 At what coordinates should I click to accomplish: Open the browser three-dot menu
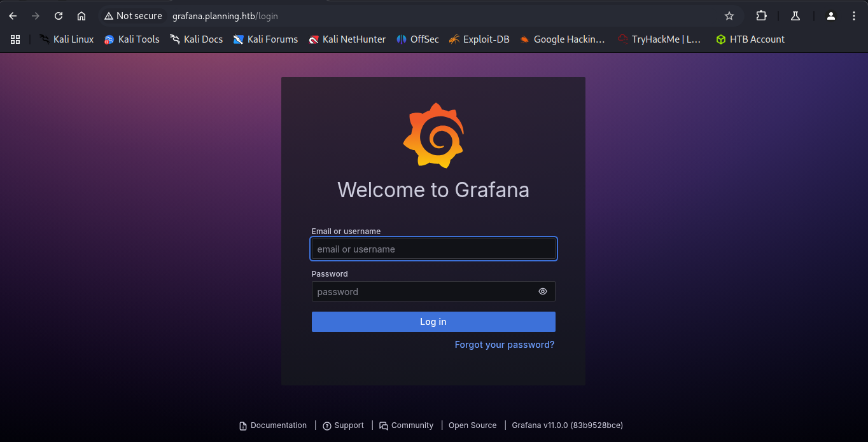pos(855,16)
